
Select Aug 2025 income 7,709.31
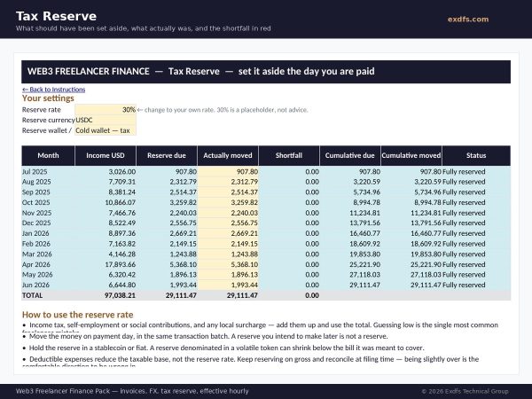point(106,182)
